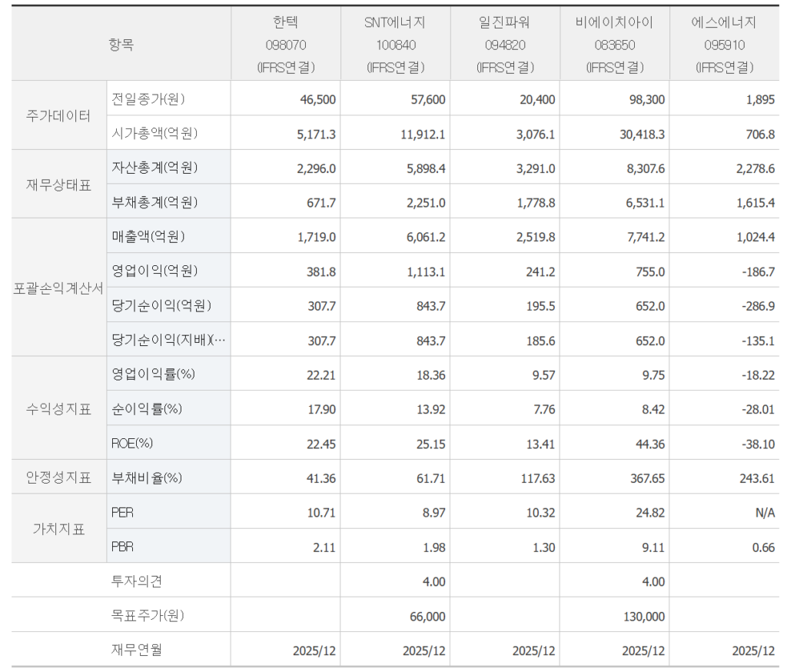Select debt ratio value 367.65

click(647, 478)
